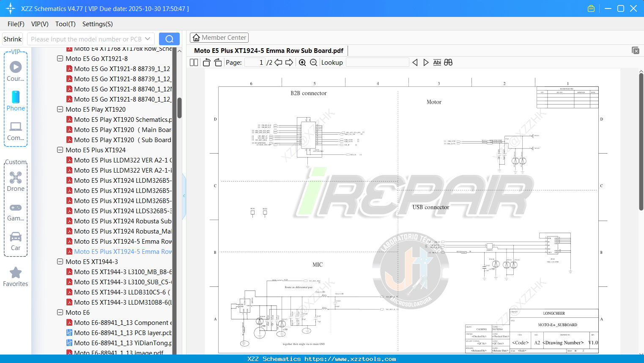The width and height of the screenshot is (644, 363).
Task: Open the Tool(T) menu
Action: pyautogui.click(x=66, y=24)
